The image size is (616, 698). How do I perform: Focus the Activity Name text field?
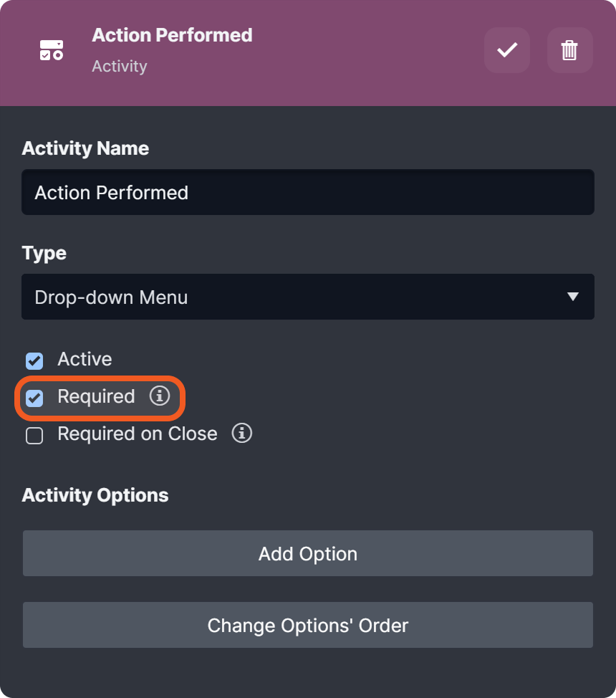307,192
